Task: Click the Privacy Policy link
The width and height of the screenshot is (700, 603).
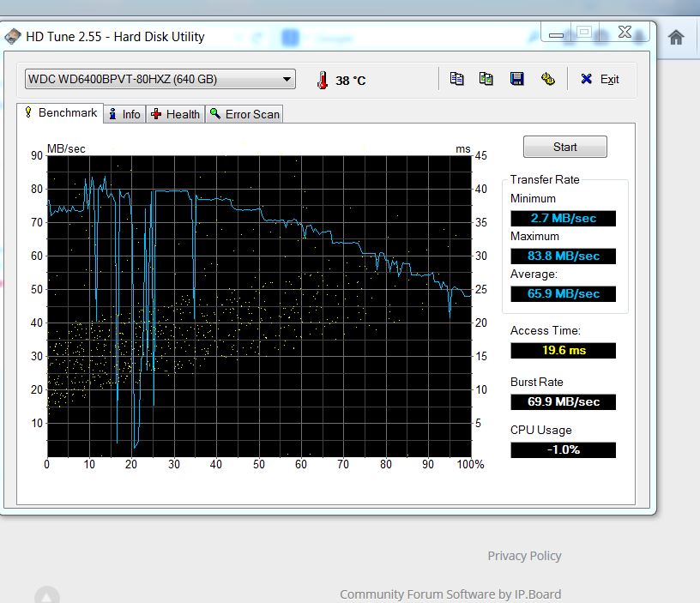Action: [524, 556]
